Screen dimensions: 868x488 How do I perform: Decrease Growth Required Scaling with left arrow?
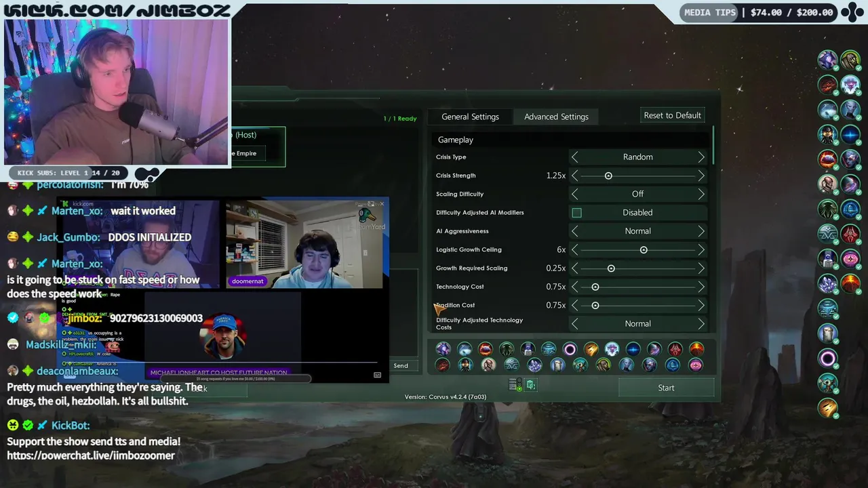pyautogui.click(x=575, y=268)
